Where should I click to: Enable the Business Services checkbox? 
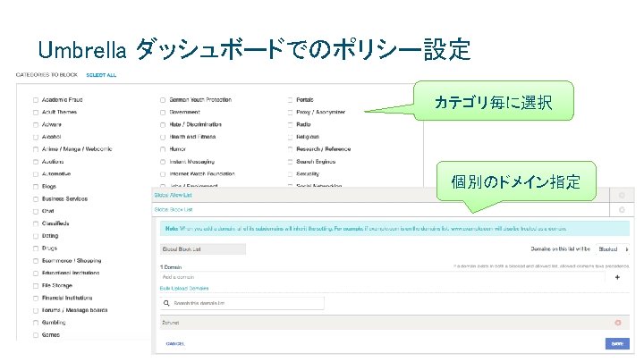click(x=36, y=199)
